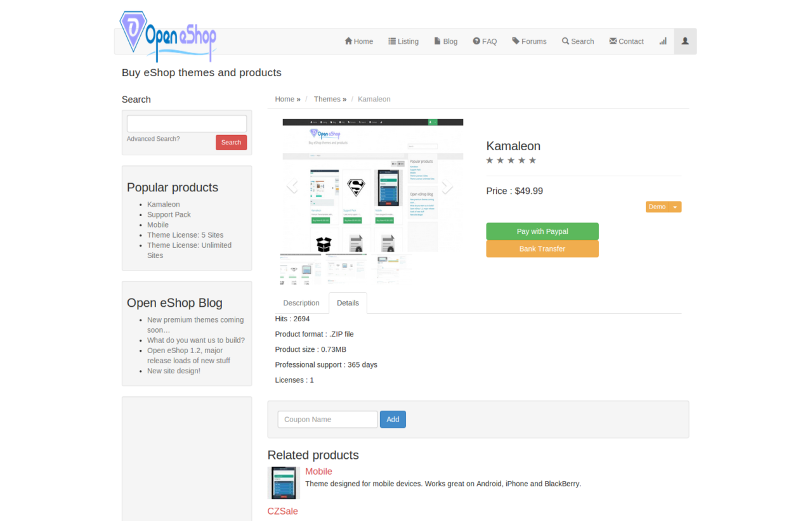The width and height of the screenshot is (812, 521).
Task: Open the user account icon
Action: point(685,41)
